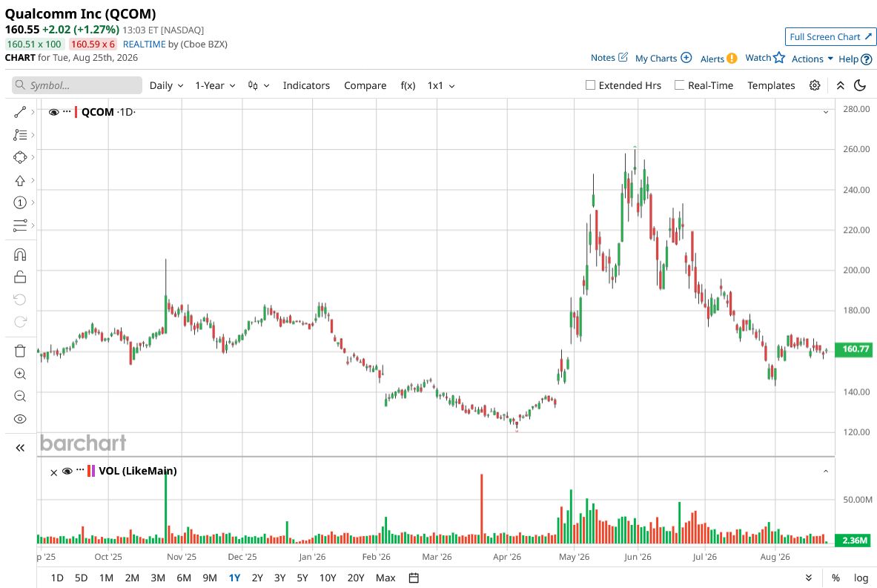The image size is (877, 588).
Task: Open the 1-Year period dropdown
Action: click(215, 85)
